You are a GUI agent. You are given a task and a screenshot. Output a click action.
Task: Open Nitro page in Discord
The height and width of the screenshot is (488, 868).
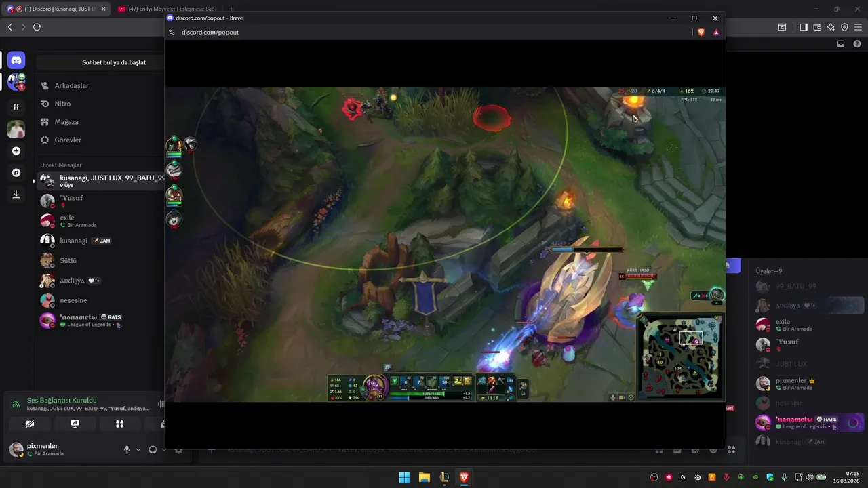[100, 104]
